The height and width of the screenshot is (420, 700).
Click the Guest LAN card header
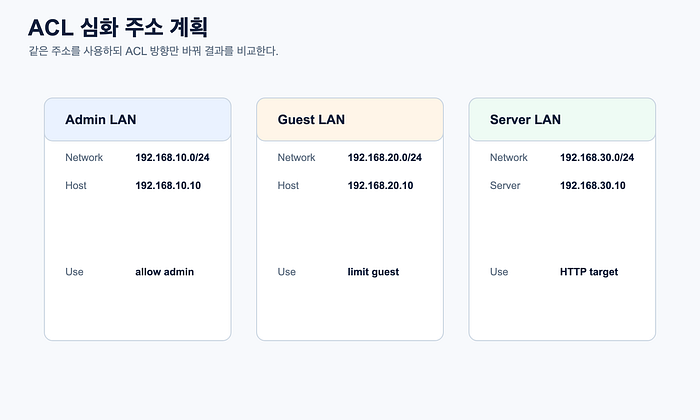(x=350, y=120)
